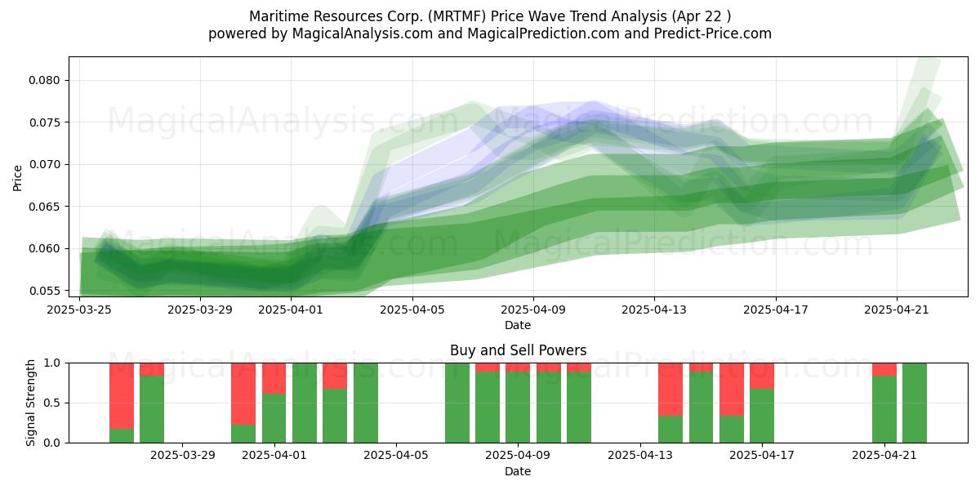Click the 'Date' axis label under price chart
The width and height of the screenshot is (980, 490).
pyautogui.click(x=518, y=325)
